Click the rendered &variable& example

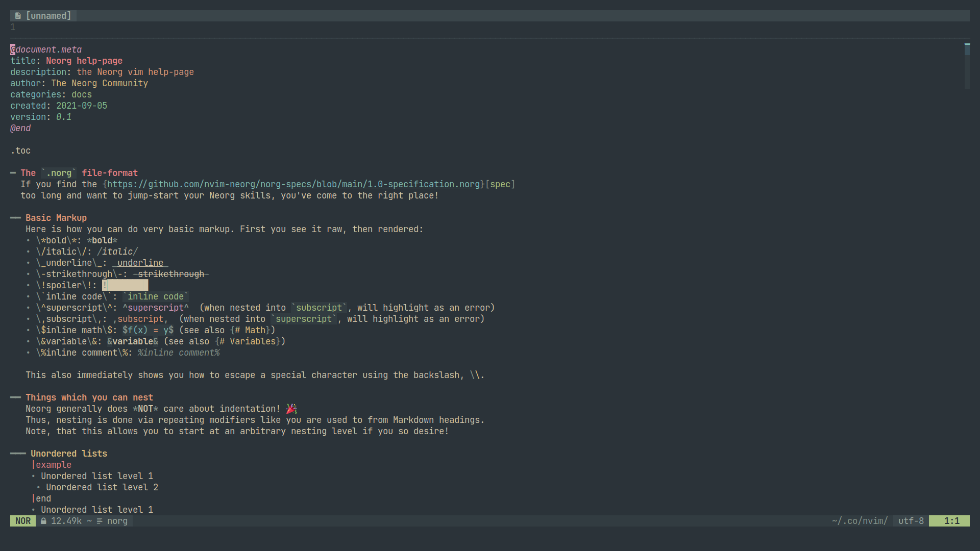133,341
